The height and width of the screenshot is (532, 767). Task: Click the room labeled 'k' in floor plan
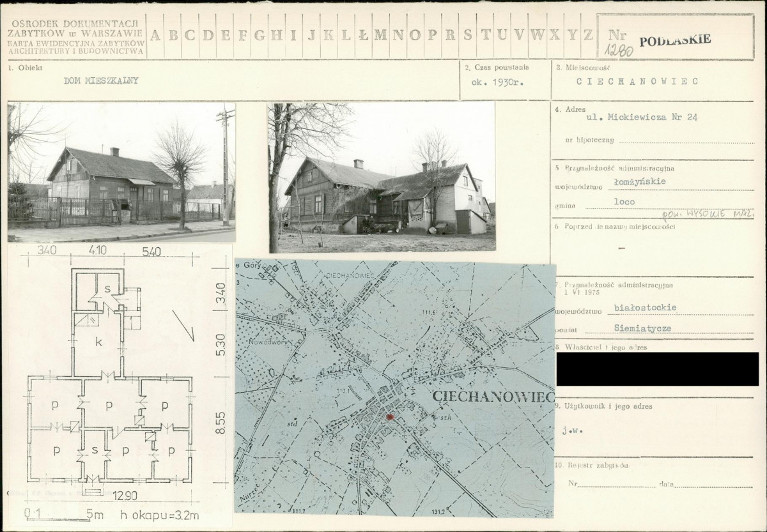(98, 342)
